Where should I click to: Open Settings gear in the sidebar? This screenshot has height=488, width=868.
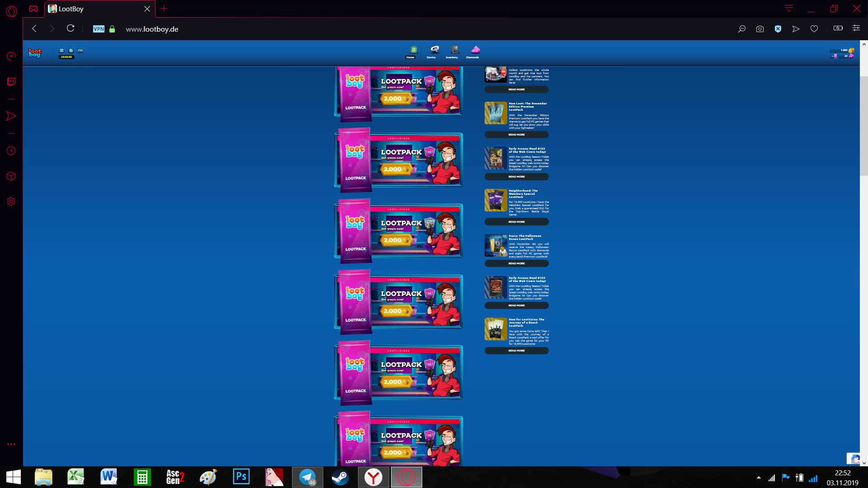coord(11,202)
